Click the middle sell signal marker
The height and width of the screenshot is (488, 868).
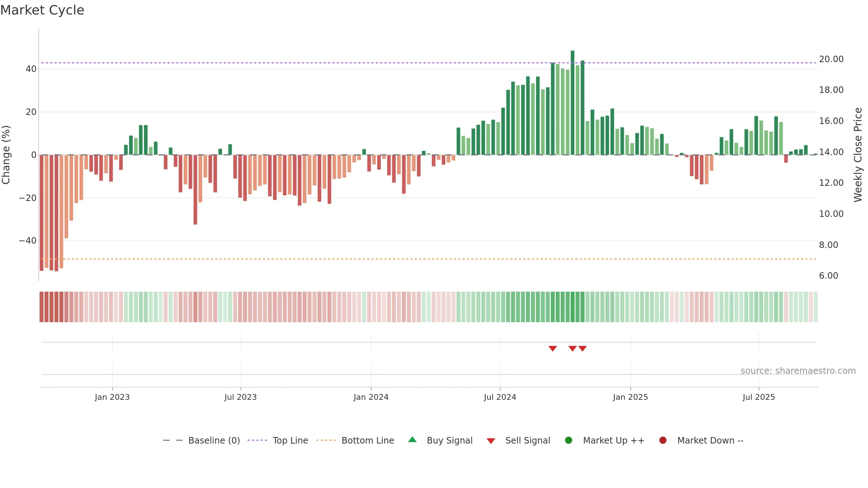coord(573,348)
